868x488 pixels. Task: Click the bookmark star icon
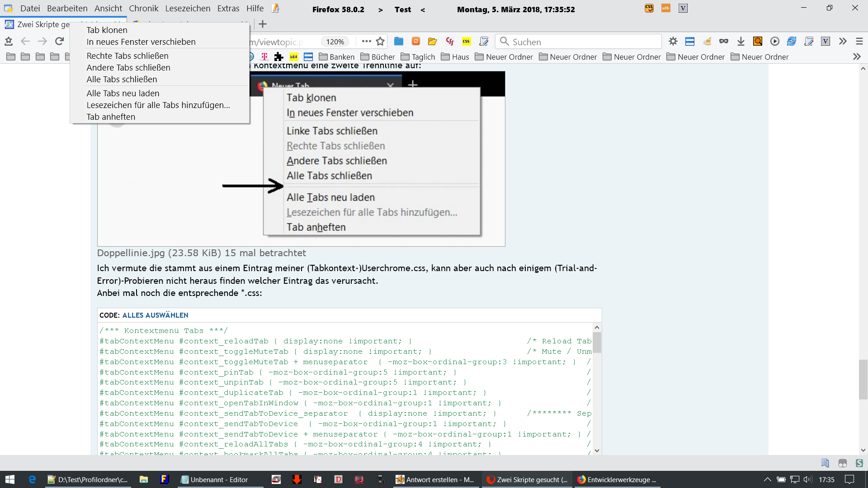pyautogui.click(x=380, y=42)
